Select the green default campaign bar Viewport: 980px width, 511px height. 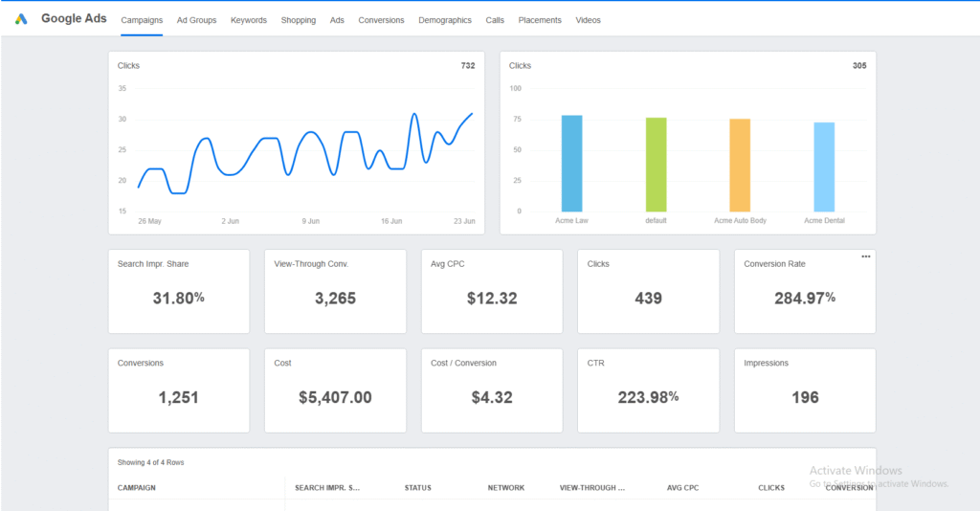656,164
